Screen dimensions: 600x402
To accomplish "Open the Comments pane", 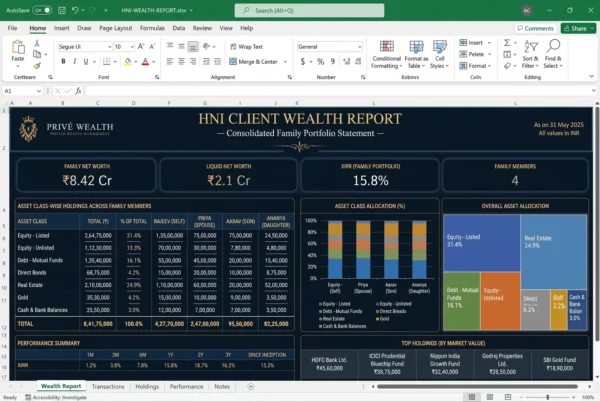I will [x=535, y=28].
